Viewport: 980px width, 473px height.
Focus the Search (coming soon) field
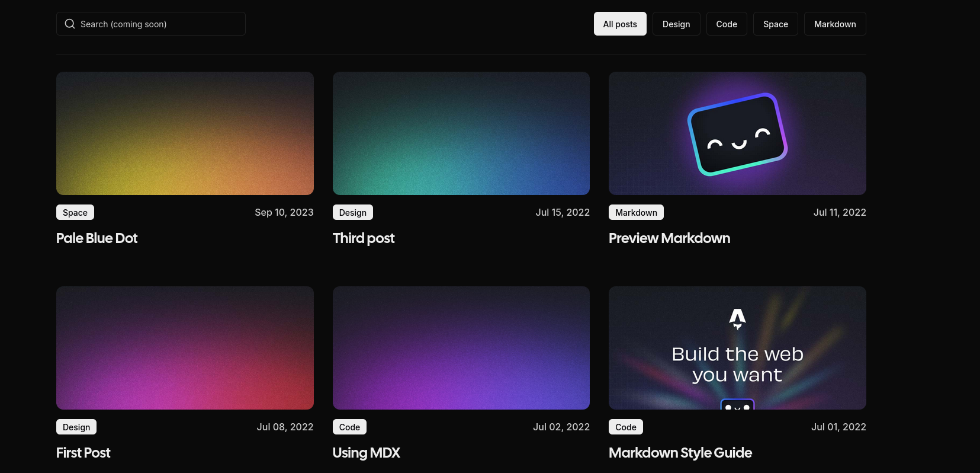[151, 24]
